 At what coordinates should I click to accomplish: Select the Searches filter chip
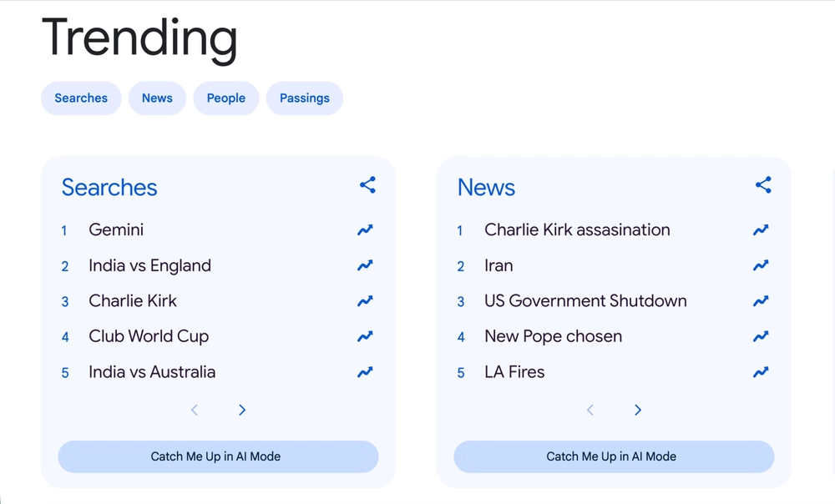[x=81, y=98]
